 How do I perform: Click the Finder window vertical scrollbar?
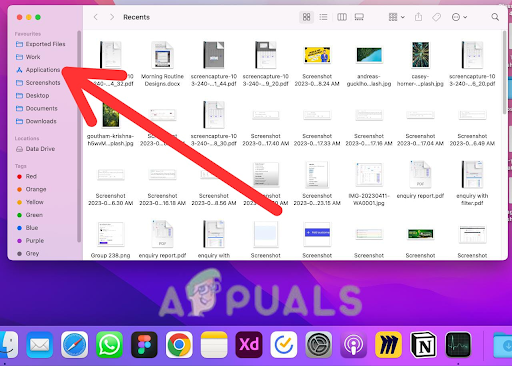504,72
